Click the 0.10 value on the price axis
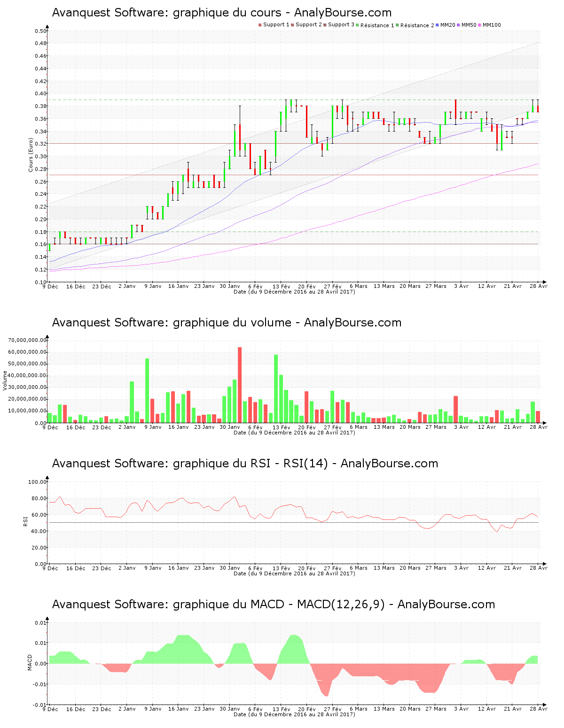The image size is (564, 728). click(x=41, y=282)
